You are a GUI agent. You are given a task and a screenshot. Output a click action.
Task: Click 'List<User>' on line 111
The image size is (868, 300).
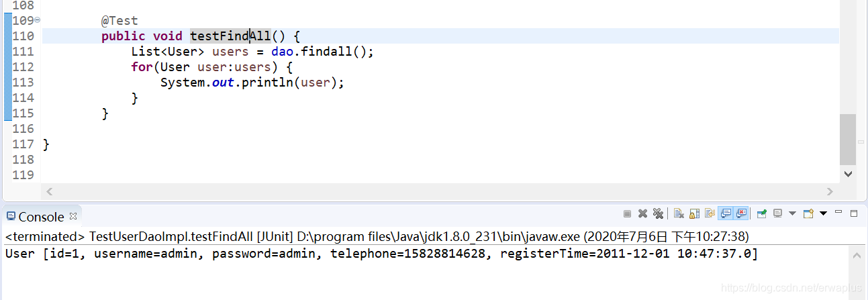[x=168, y=52]
